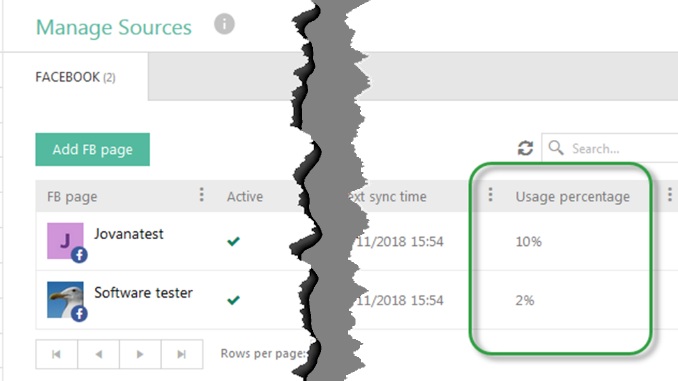This screenshot has height=381, width=678.
Task: Toggle Active checkmark for Jovanatest
Action: click(x=233, y=241)
